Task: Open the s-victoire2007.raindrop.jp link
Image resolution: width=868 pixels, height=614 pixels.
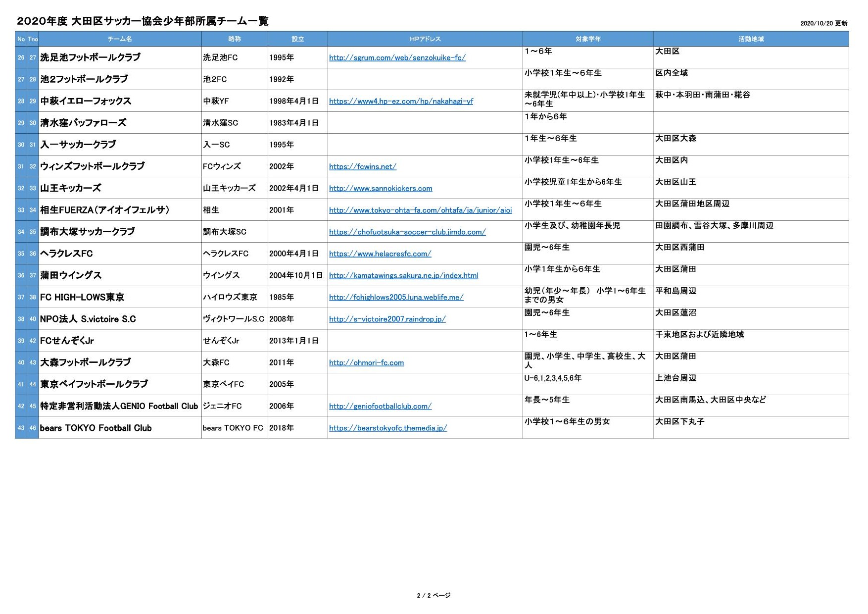Action: pyautogui.click(x=387, y=319)
